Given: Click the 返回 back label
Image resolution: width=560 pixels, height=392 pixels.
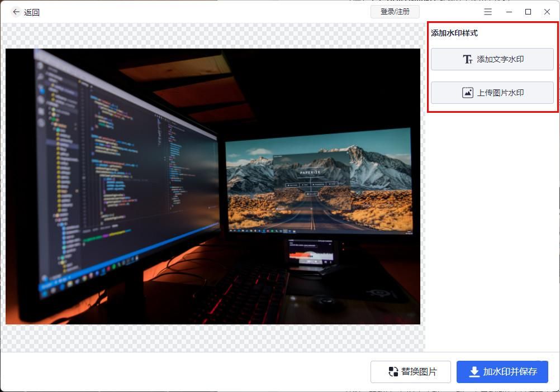Looking at the screenshot, I should pos(31,12).
